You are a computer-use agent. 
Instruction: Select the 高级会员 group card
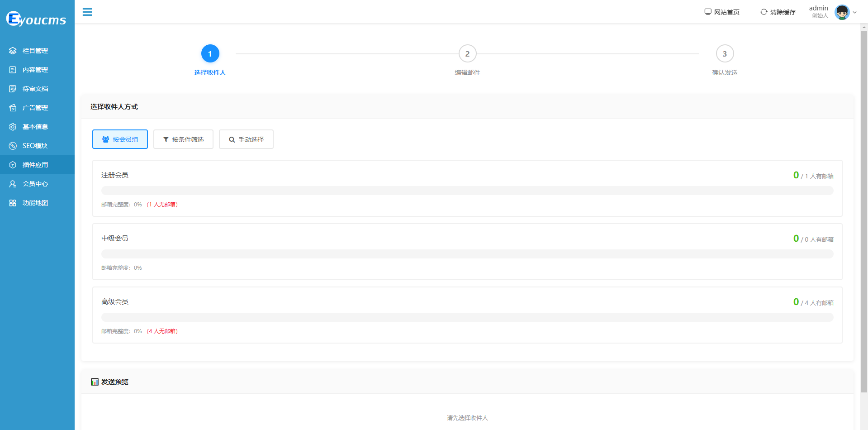tap(467, 315)
